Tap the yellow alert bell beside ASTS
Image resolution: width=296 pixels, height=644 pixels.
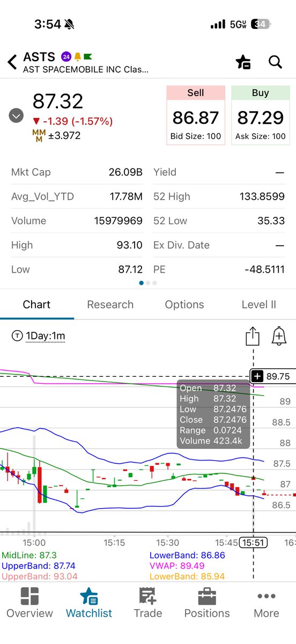(77, 57)
